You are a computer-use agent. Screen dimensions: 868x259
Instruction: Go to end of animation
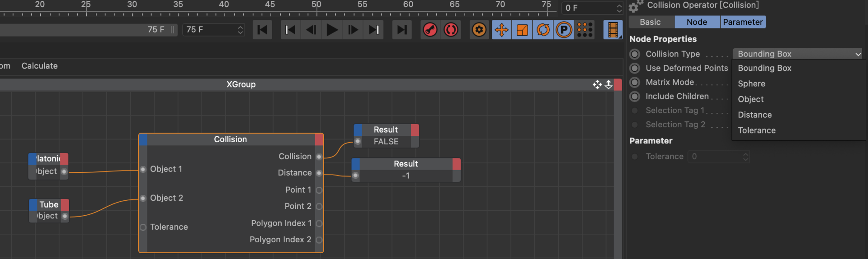point(401,30)
